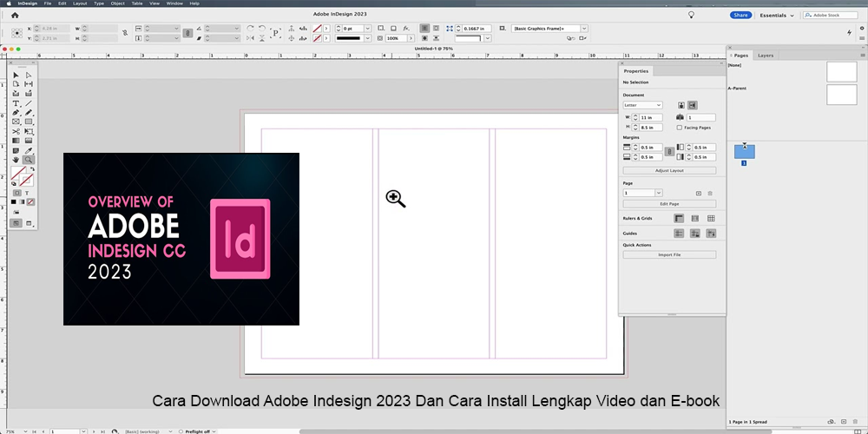Open the Essentials workspace dropdown
This screenshot has height=434, width=868.
tap(777, 16)
